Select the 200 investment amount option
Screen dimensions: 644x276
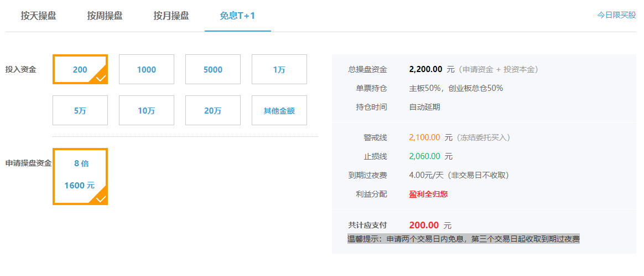[80, 69]
